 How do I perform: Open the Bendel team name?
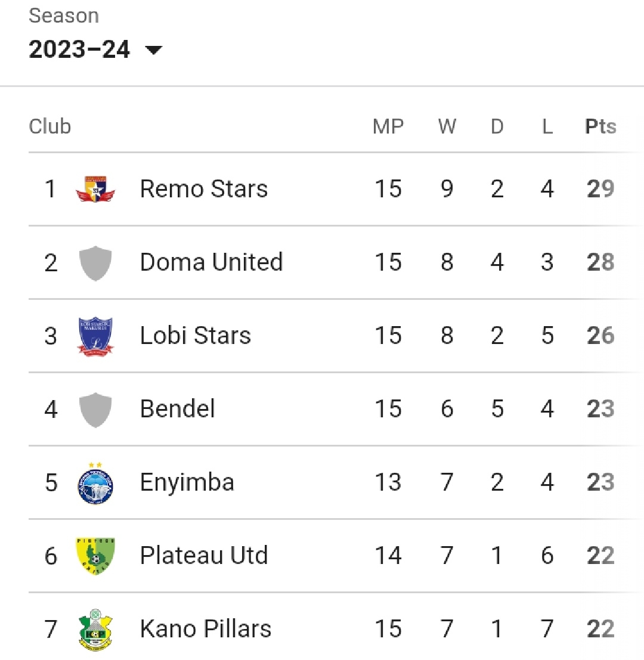[x=177, y=410]
